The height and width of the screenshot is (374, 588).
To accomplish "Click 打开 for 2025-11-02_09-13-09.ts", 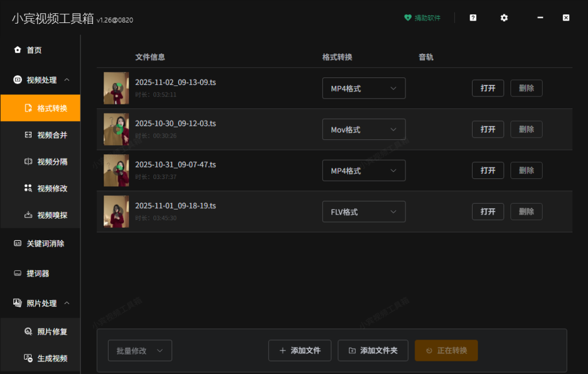I will click(x=488, y=88).
